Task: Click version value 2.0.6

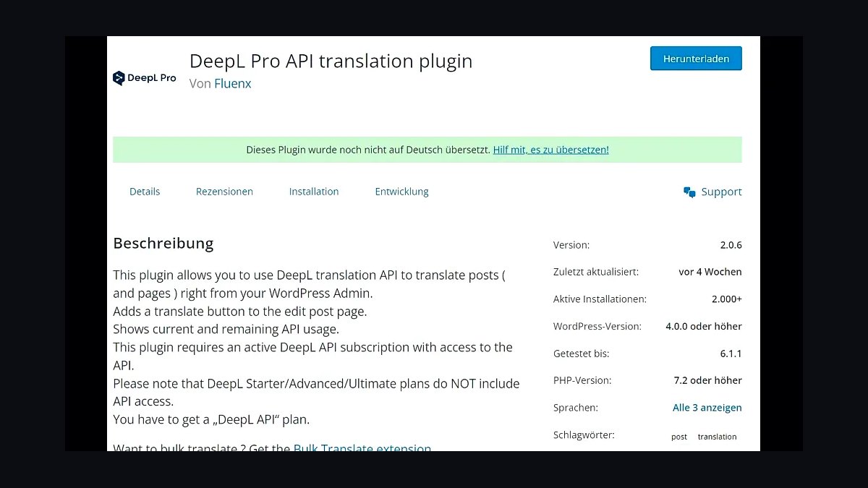Action: [x=731, y=245]
